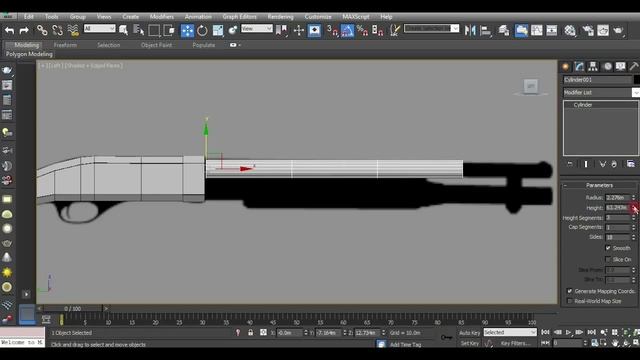Screen dimensions: 640x360
Task: Click Edit Named Selection Sets icon
Action: [x=395, y=30]
